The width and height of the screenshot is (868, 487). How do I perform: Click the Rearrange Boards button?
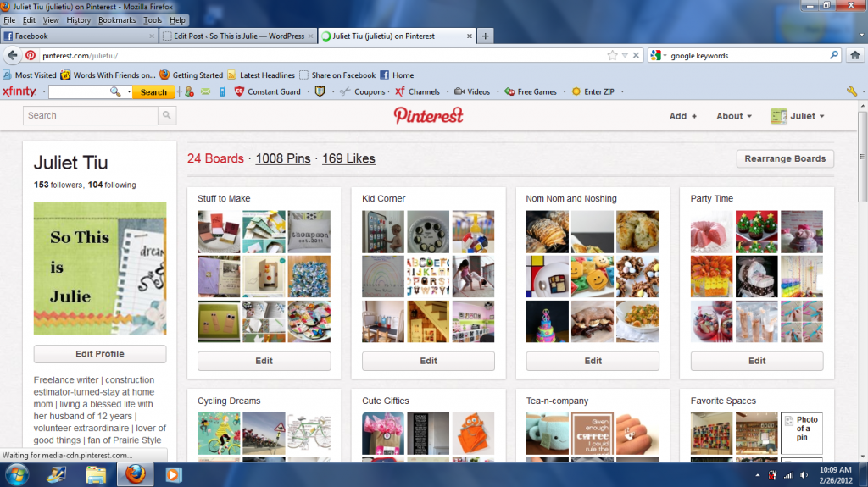pyautogui.click(x=785, y=159)
